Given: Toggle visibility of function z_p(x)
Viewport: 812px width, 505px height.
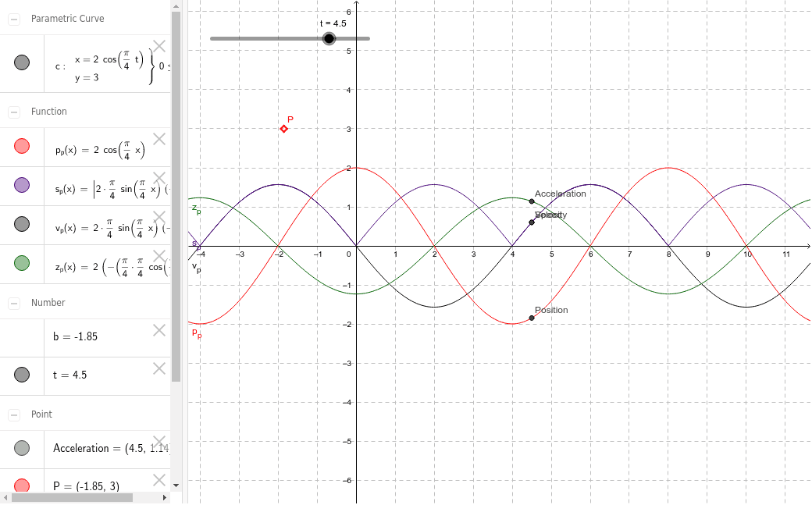Looking at the screenshot, I should [22, 263].
